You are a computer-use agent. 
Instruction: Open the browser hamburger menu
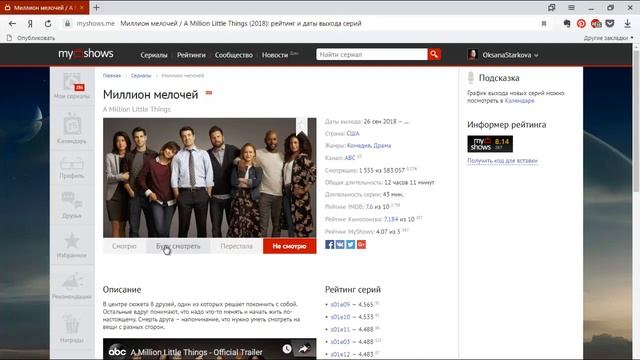click(x=571, y=7)
